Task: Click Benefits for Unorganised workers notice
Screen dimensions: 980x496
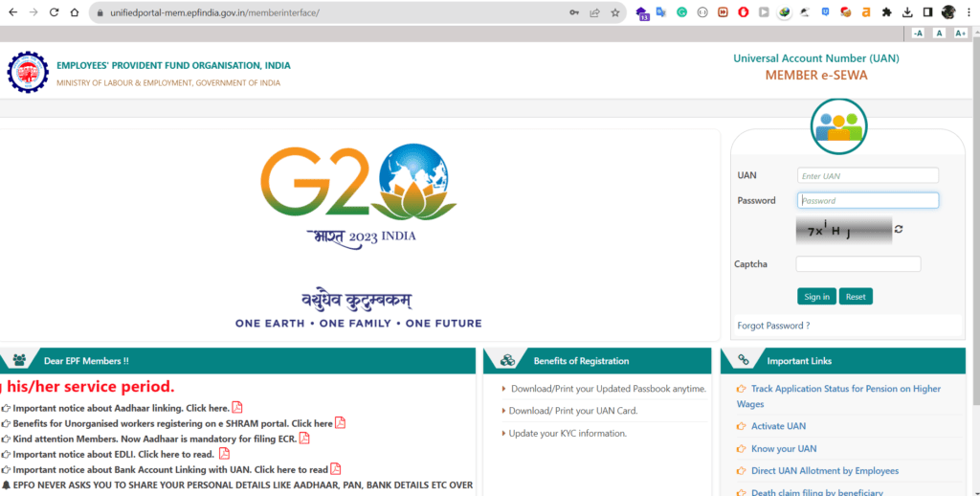Action: [x=172, y=423]
